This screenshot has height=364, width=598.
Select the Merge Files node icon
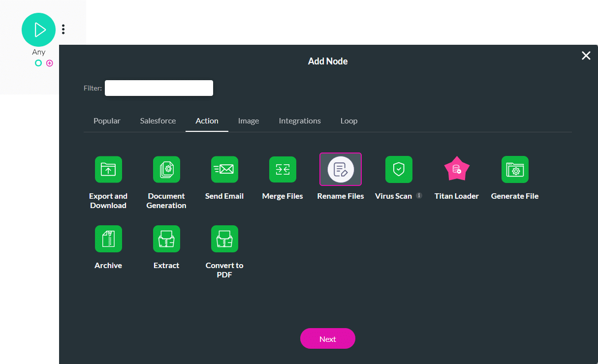tap(283, 169)
